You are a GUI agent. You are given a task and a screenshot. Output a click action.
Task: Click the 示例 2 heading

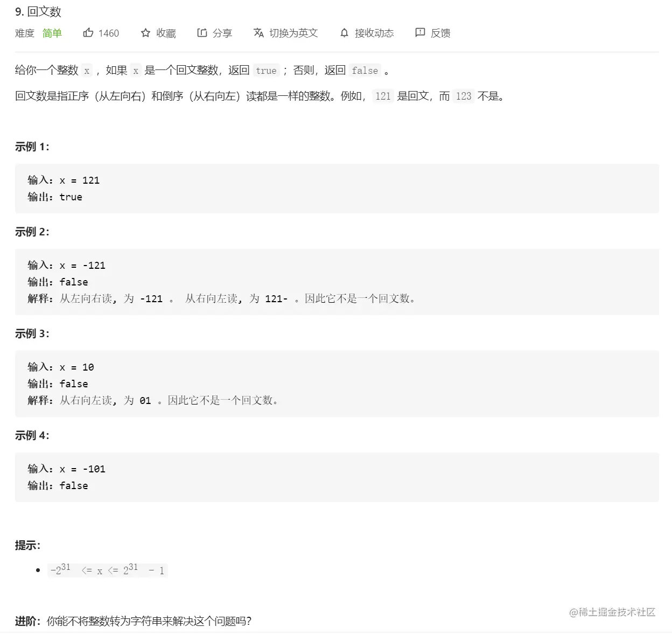click(x=32, y=232)
